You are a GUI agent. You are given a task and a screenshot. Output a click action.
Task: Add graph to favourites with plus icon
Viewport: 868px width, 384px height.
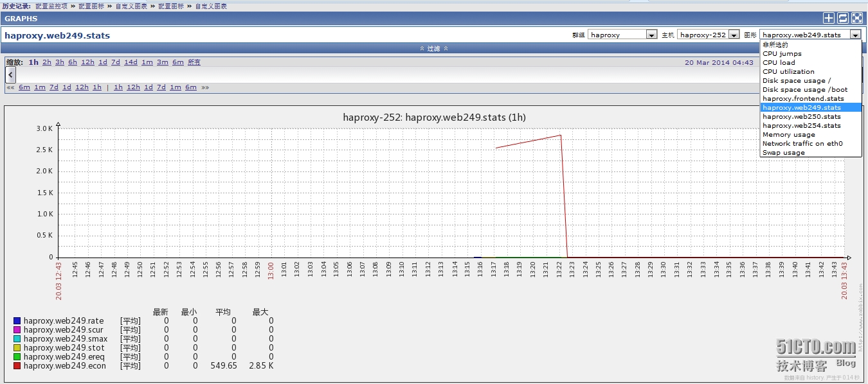coord(829,19)
